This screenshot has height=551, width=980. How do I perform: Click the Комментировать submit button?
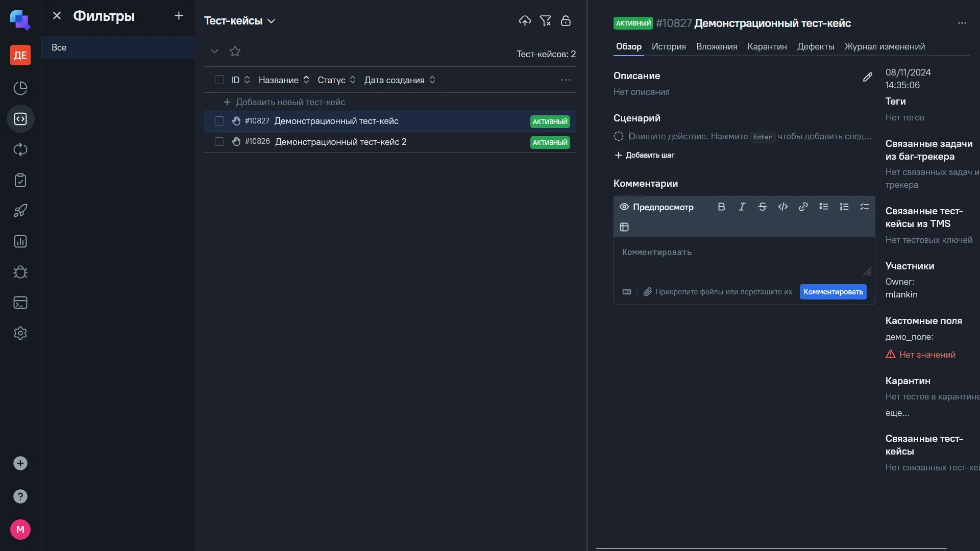833,292
